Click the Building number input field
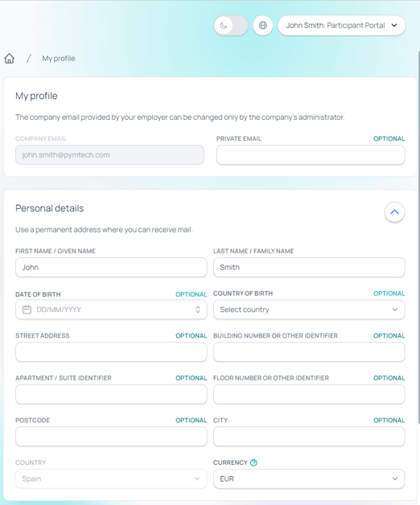 click(309, 351)
